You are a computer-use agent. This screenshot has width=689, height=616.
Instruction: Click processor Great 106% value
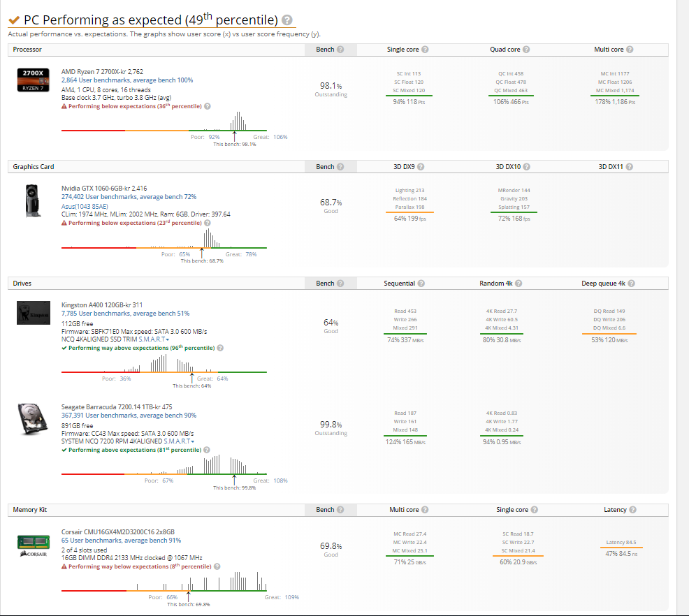click(280, 137)
